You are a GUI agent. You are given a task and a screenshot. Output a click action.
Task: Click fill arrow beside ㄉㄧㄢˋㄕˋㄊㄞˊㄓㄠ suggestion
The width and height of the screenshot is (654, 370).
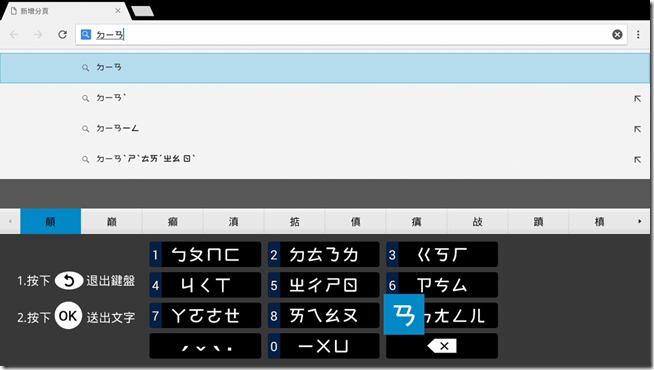click(x=637, y=159)
